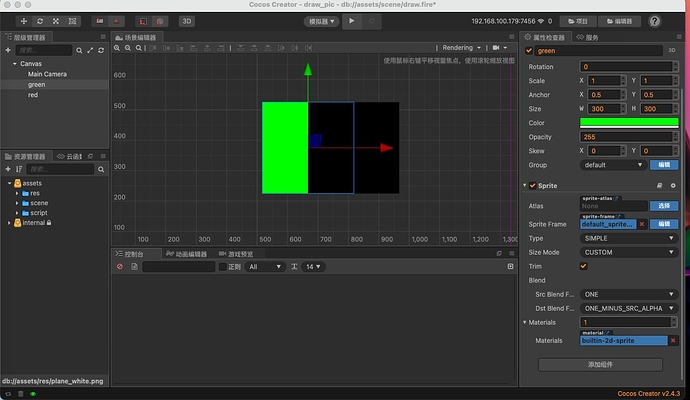
Task: Toggle the Trim checkbox
Action: [584, 266]
